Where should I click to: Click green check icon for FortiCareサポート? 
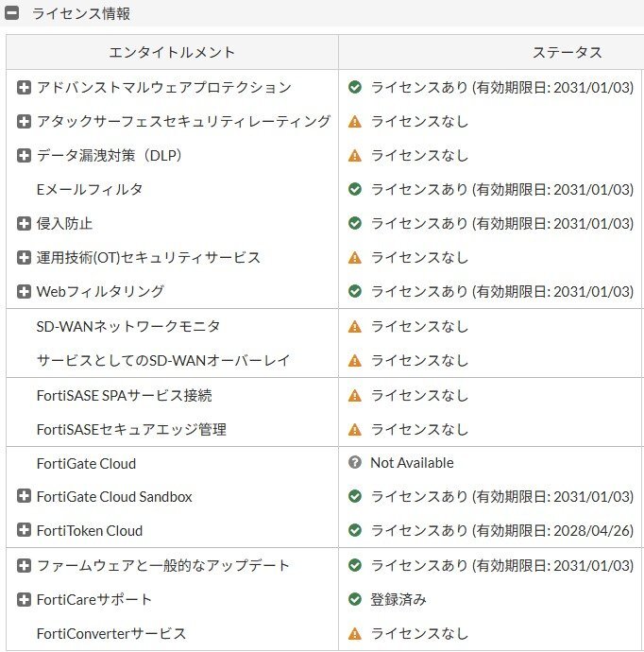point(355,600)
